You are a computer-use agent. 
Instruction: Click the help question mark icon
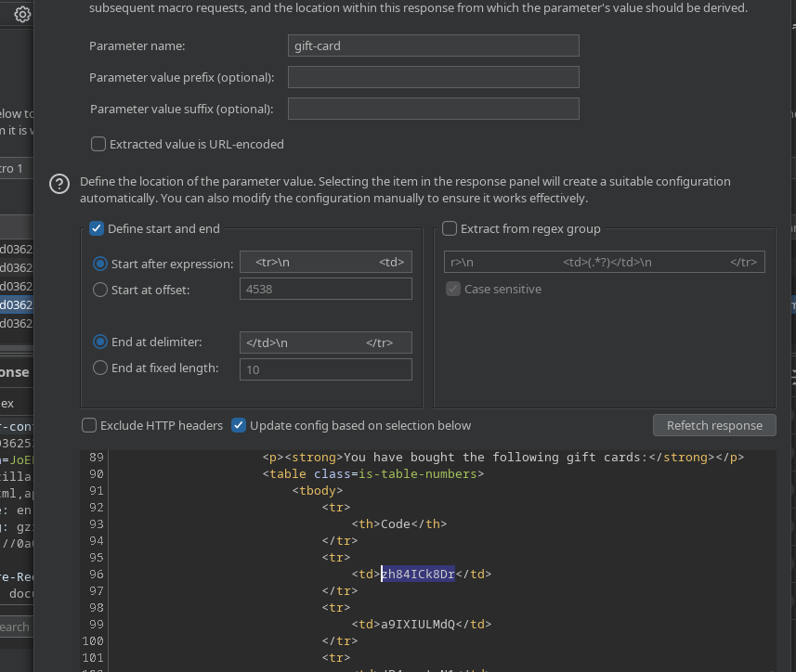[x=59, y=184]
